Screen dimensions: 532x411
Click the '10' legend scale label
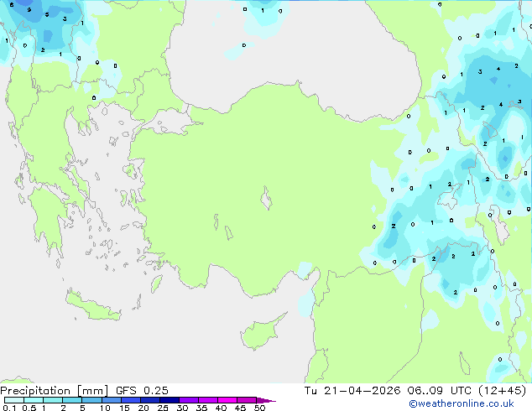point(105,408)
